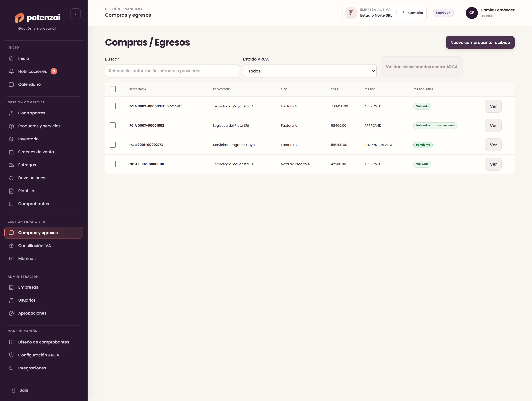Click the Diseño de comprobantes sliders icon
This screenshot has width=532, height=401.
[x=11, y=342]
